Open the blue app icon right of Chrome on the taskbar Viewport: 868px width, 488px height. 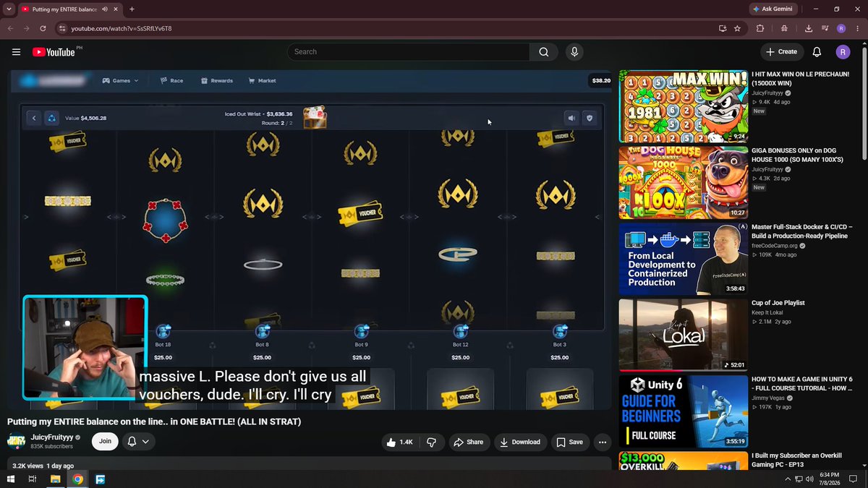click(100, 479)
